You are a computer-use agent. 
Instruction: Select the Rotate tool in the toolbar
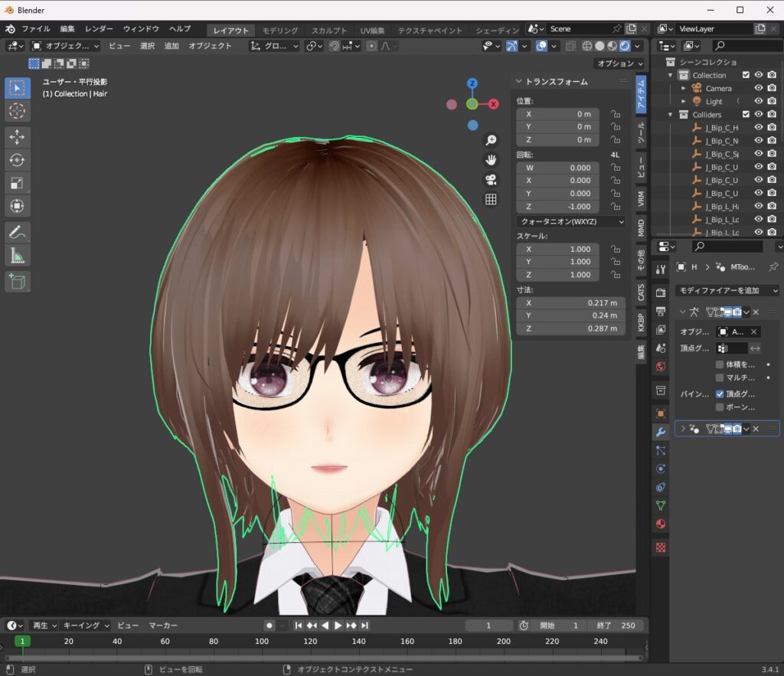(x=15, y=160)
